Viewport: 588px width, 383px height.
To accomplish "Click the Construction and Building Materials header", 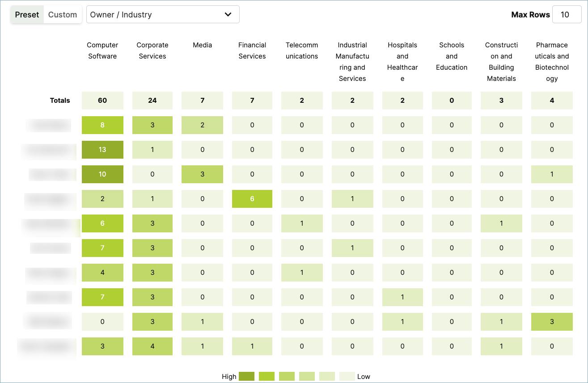I will pos(501,62).
